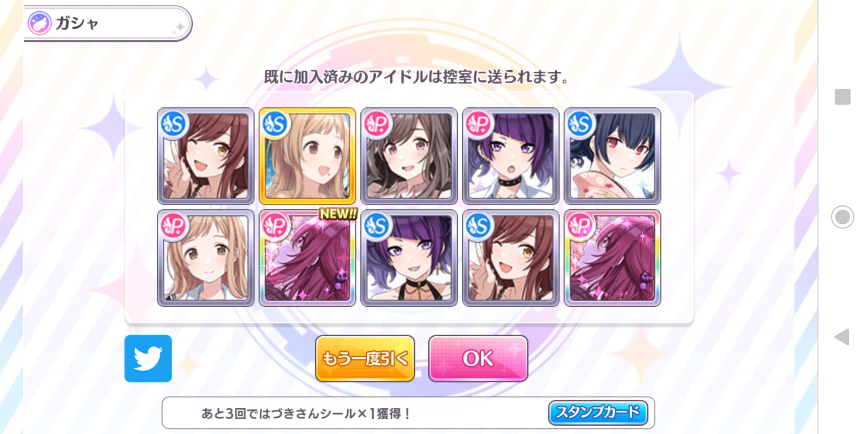Select bottom-row purple-haired S idol card

coord(409,258)
